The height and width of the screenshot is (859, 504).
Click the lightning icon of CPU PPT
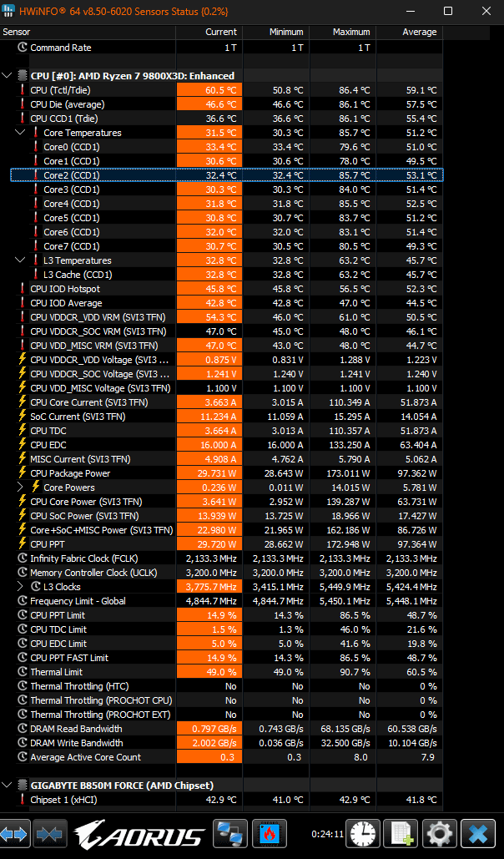pos(23,543)
